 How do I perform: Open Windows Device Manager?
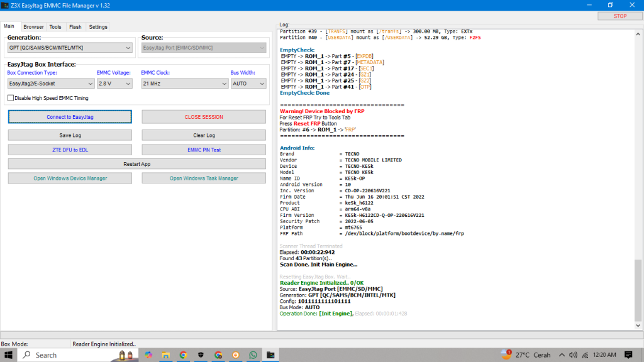coord(70,178)
